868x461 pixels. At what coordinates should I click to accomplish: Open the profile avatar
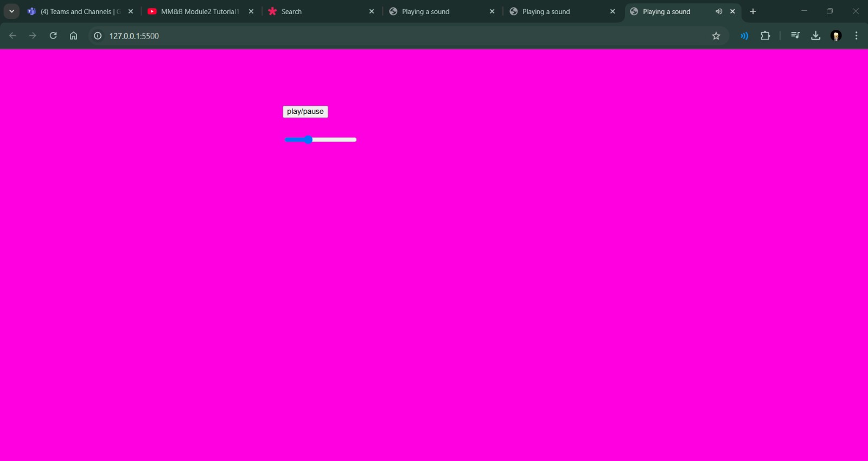pyautogui.click(x=836, y=36)
